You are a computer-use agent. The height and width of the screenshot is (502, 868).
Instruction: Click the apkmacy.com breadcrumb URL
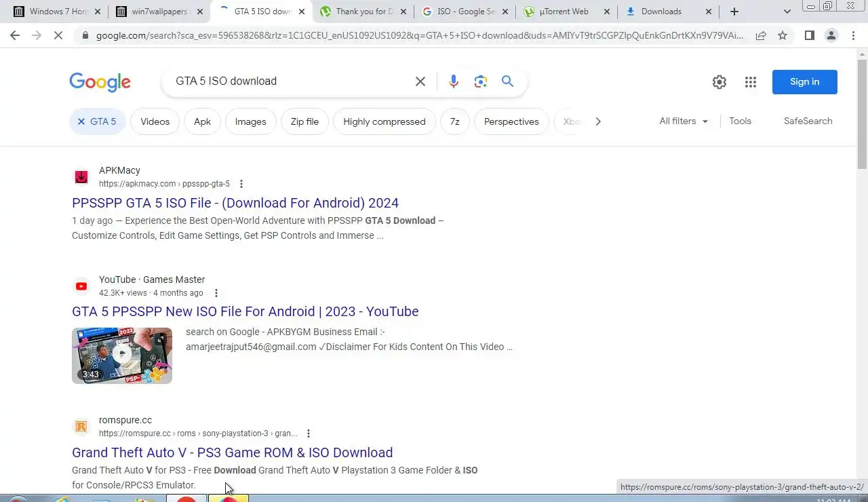[x=164, y=184]
